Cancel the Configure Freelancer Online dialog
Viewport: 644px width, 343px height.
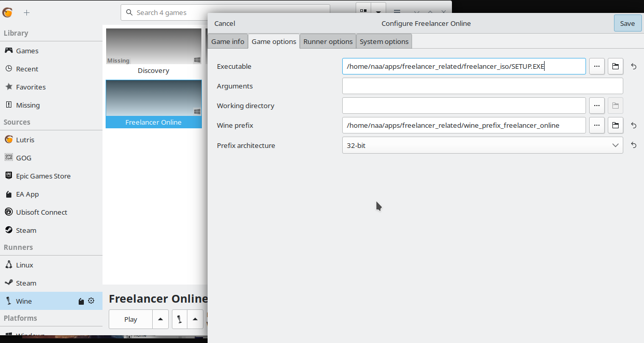(x=225, y=23)
